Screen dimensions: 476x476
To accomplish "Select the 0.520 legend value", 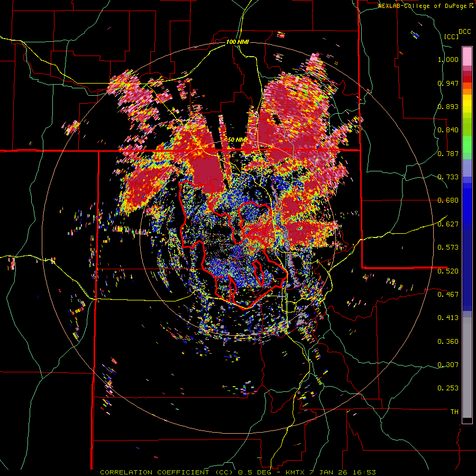I will [448, 271].
